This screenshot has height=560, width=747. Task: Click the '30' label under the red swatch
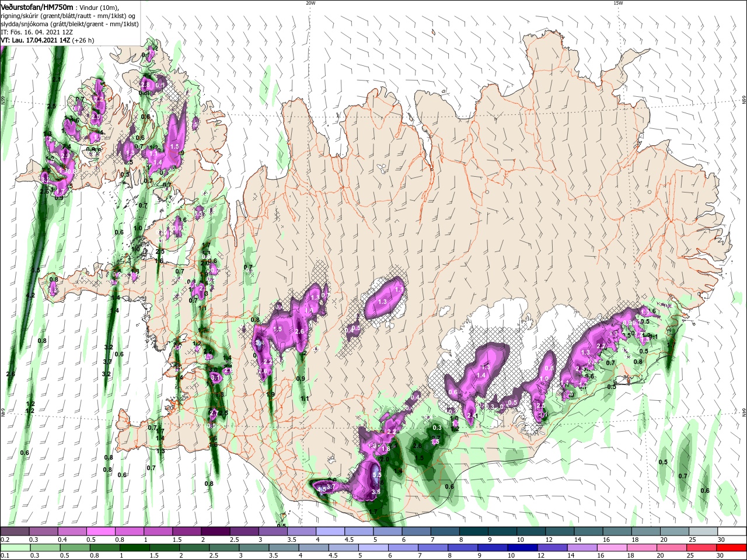(x=720, y=556)
